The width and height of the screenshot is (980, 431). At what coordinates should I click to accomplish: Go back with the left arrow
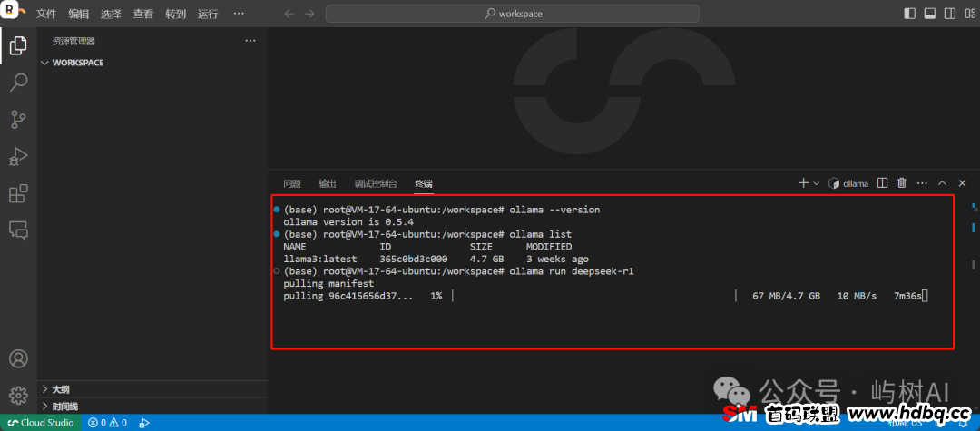pyautogui.click(x=289, y=13)
